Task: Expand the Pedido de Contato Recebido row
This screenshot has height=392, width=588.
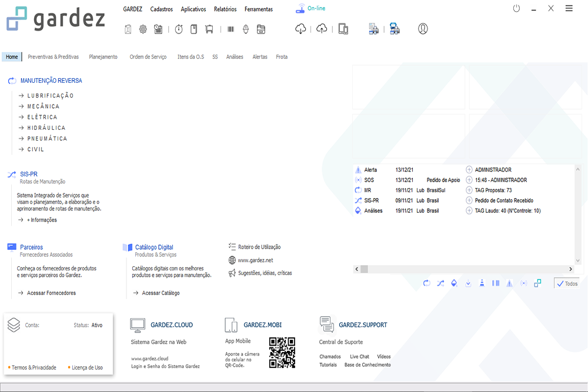Action: click(x=469, y=200)
